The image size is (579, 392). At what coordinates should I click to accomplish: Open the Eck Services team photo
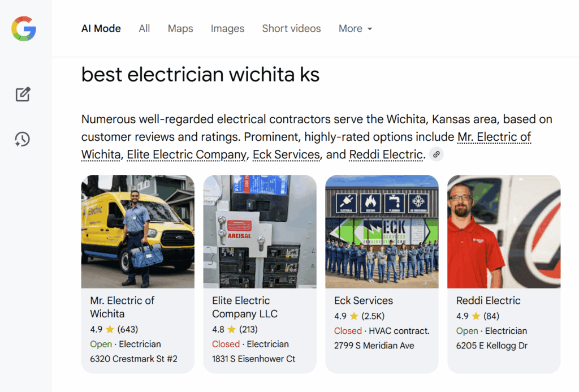tap(382, 231)
